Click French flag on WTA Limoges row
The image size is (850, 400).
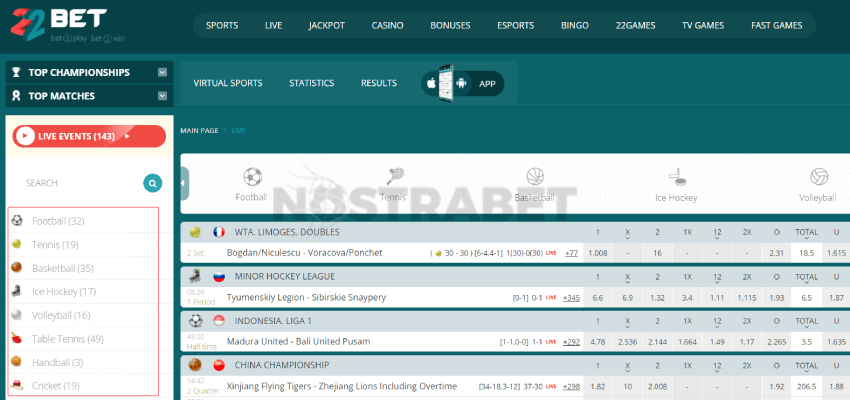click(x=219, y=232)
